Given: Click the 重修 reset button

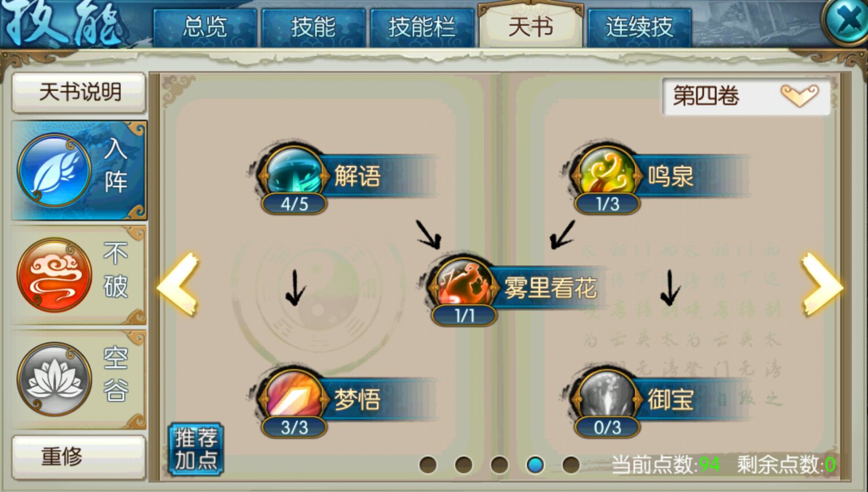Looking at the screenshot, I should click(79, 456).
